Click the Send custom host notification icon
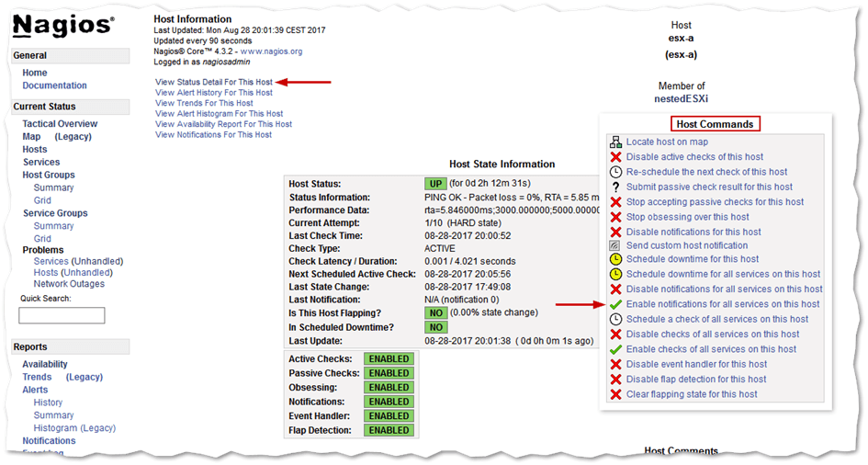Screen dimensions: 868x465 615,245
